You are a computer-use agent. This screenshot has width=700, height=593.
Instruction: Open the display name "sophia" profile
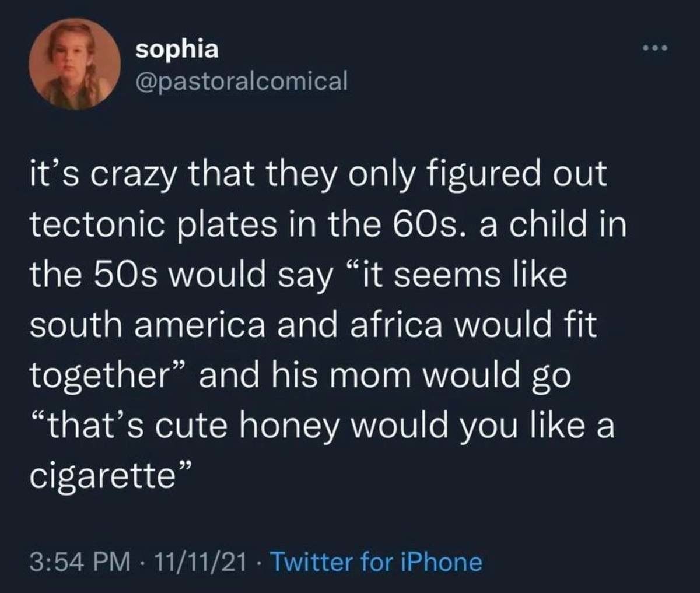(177, 50)
